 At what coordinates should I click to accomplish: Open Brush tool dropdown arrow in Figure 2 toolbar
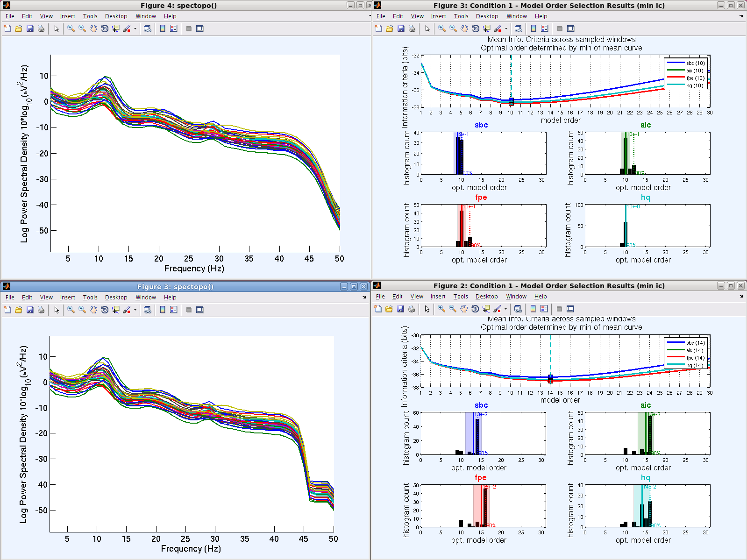click(505, 309)
